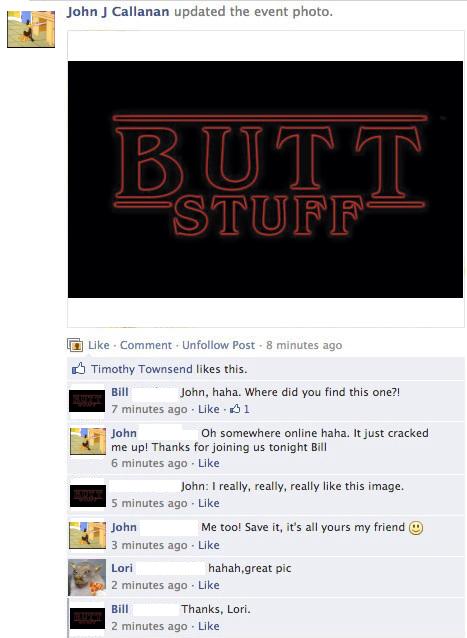Click the photo icon beside Like
Viewport: 467px width, 638px height.
click(x=75, y=345)
